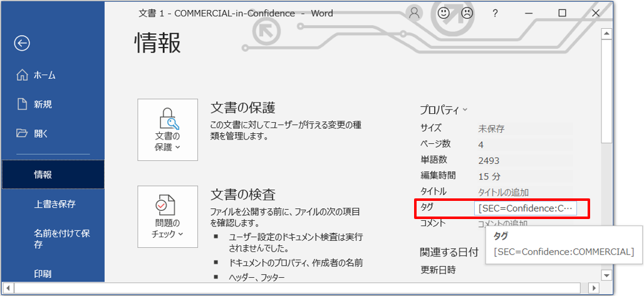644x296 pixels.
Task: Open the 文書の保護 dropdown button
Action: coord(167,130)
